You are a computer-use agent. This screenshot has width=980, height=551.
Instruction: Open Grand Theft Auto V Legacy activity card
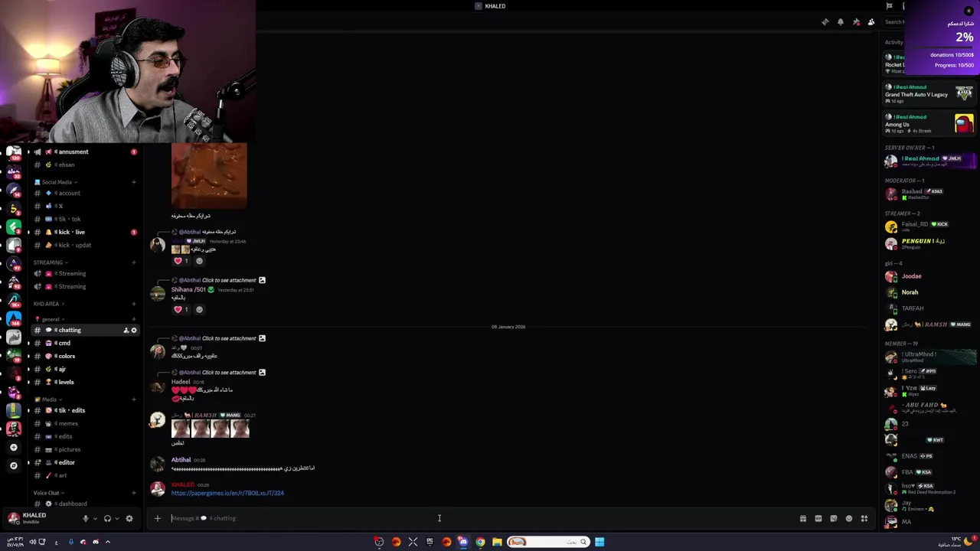(929, 93)
